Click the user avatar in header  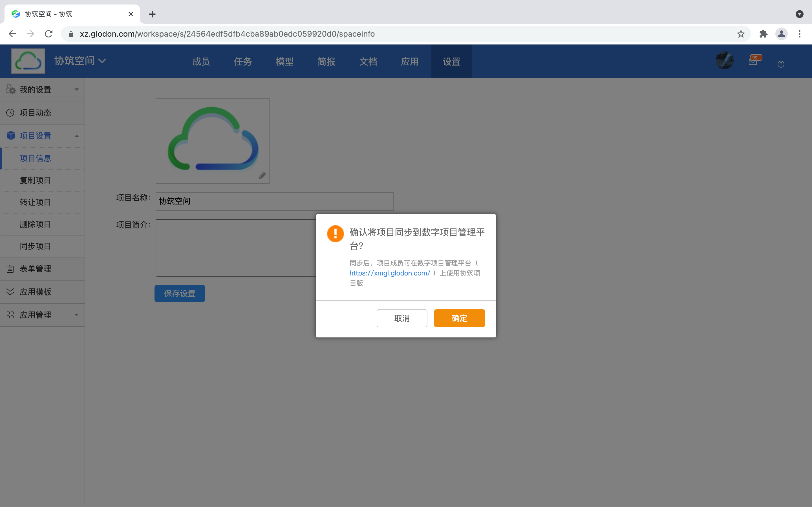click(724, 61)
